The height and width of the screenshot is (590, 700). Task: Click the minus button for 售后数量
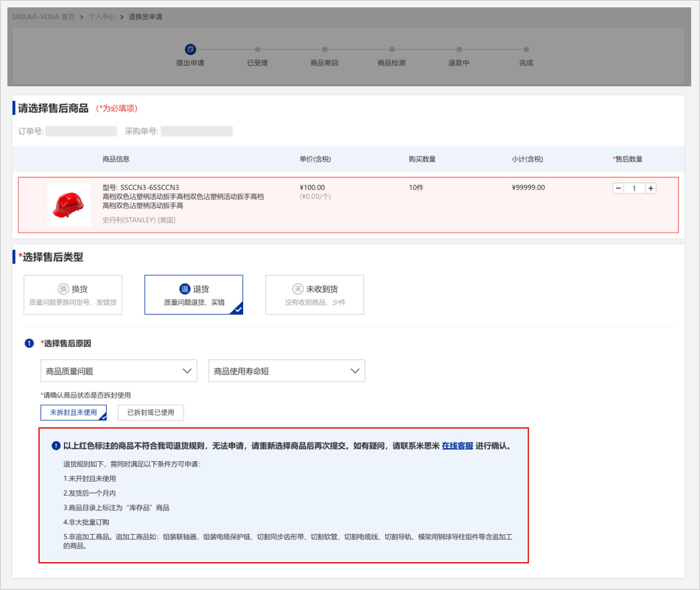(618, 189)
